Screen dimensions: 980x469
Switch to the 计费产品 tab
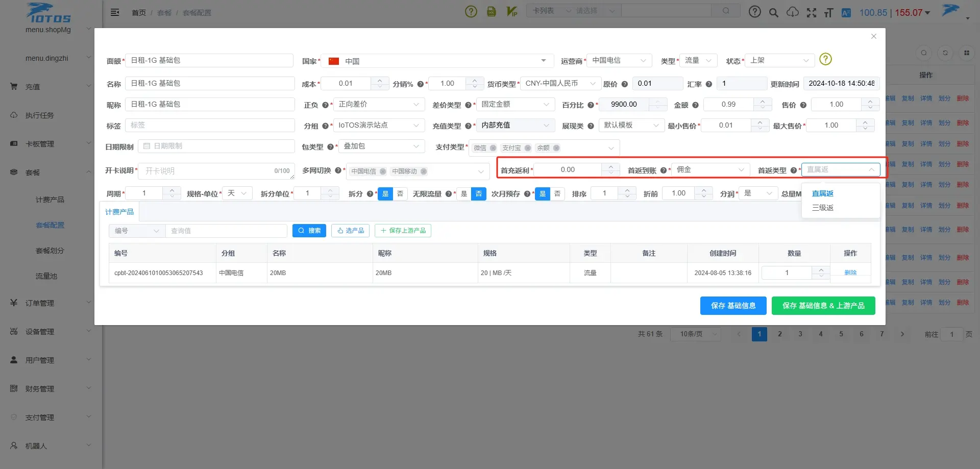coord(119,212)
